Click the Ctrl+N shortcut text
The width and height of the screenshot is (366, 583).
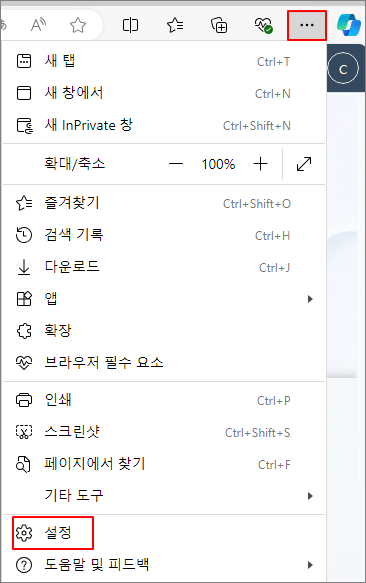click(x=273, y=94)
